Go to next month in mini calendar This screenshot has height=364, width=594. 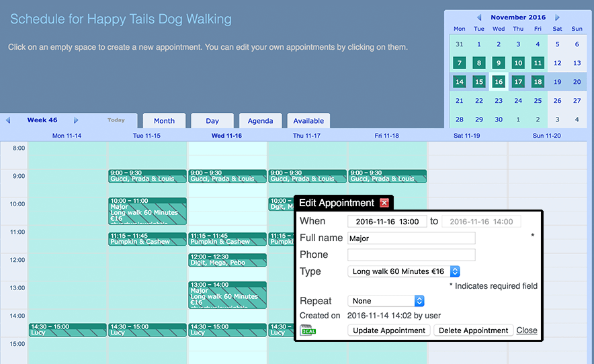pos(557,17)
